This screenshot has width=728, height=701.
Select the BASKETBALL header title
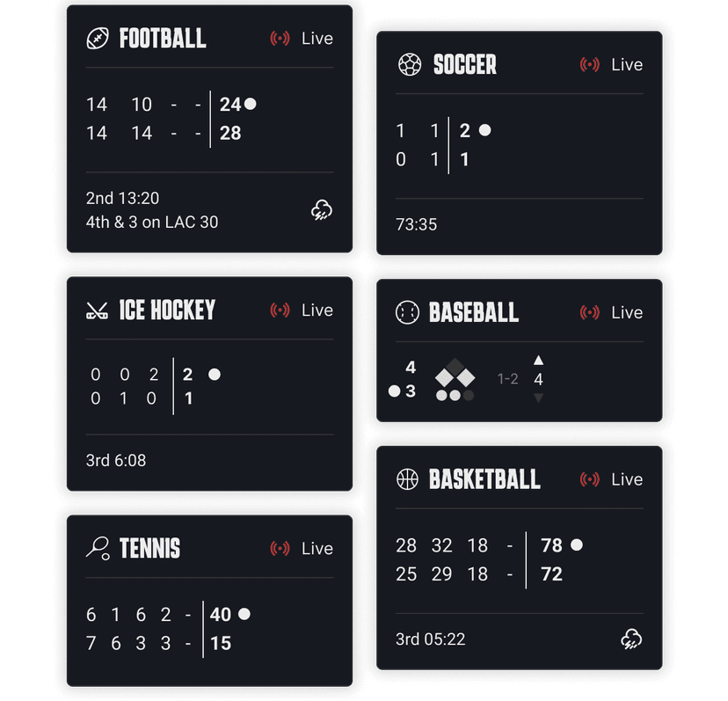click(x=485, y=479)
